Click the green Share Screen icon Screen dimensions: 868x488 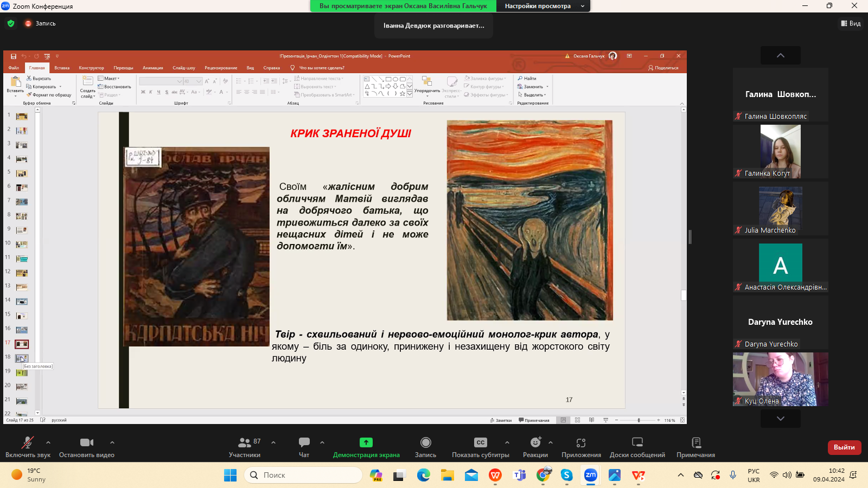(x=366, y=442)
